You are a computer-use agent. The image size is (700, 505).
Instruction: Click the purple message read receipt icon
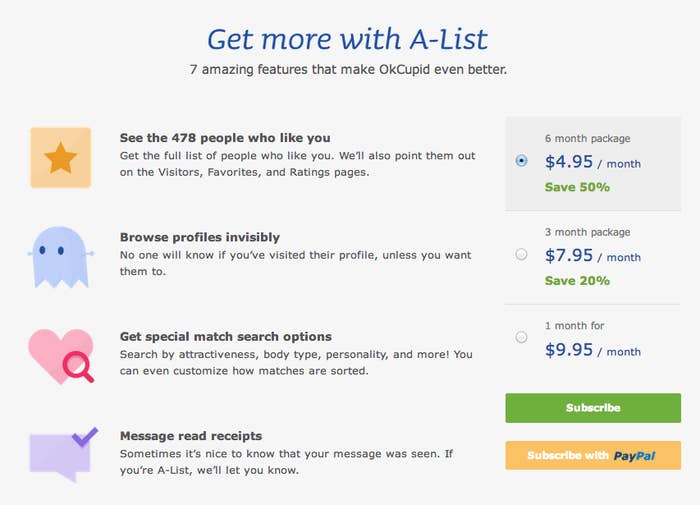pos(63,454)
